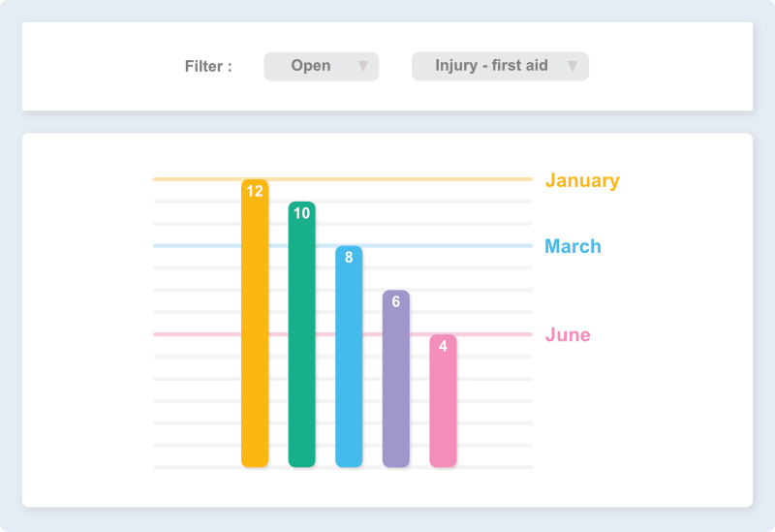
Task: Click the value 12 on the orange bar
Action: click(255, 191)
